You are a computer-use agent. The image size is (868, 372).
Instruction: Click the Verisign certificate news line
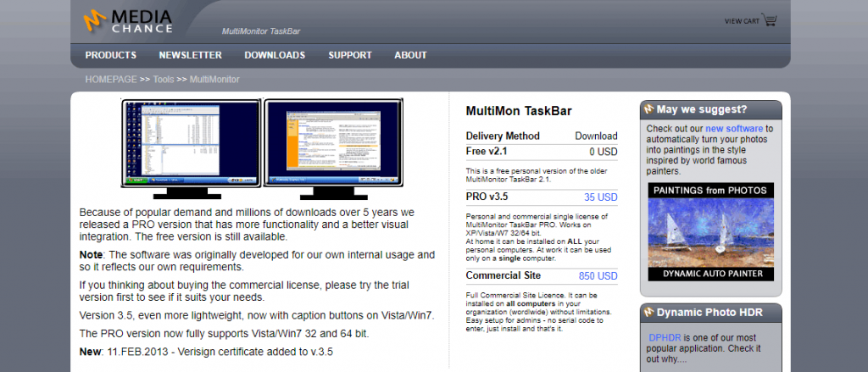click(x=206, y=351)
